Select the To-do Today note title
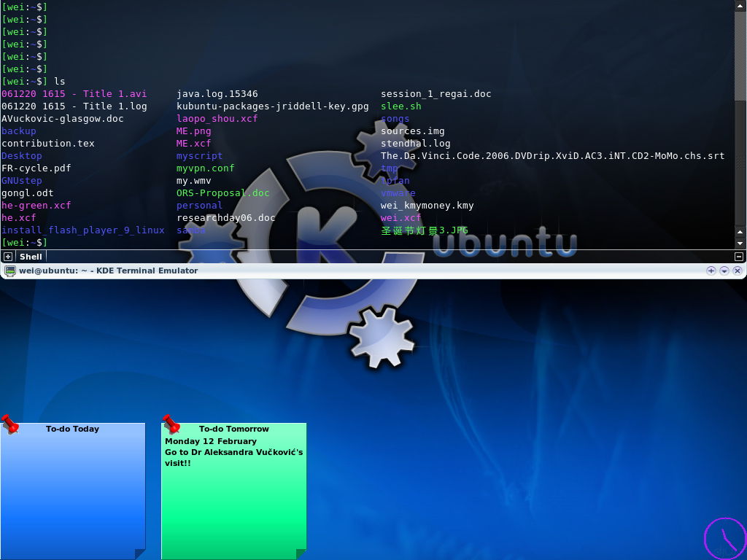747x560 pixels. click(x=72, y=429)
